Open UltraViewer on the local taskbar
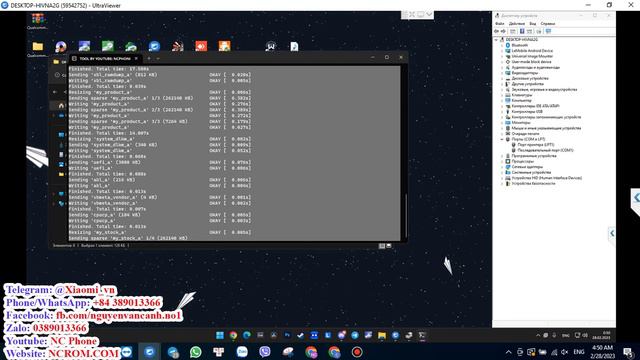The image size is (640, 360). coord(149,352)
